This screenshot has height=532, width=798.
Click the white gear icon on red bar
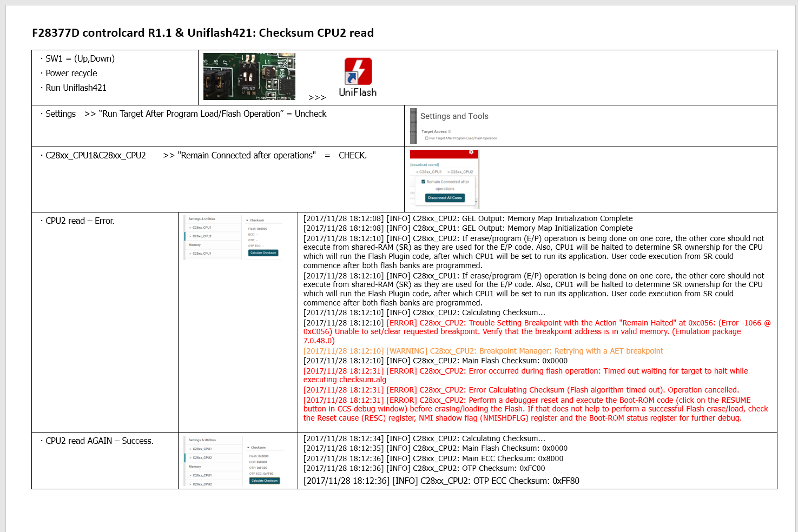click(471, 152)
